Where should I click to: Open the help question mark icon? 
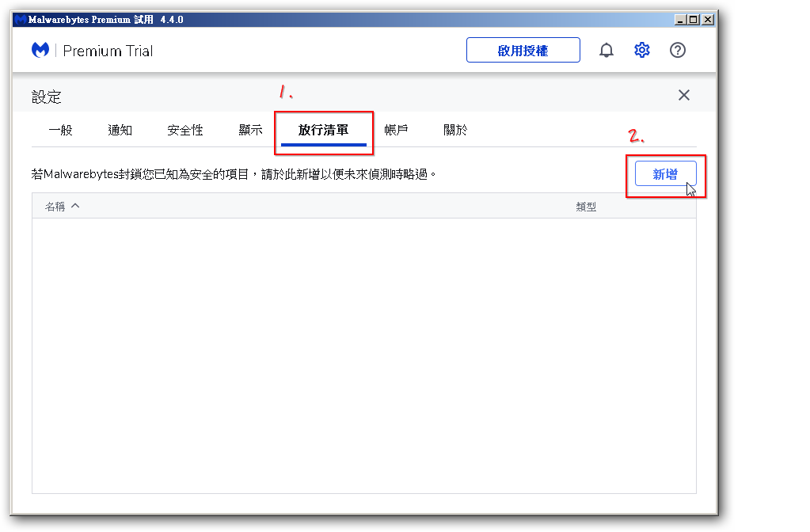(x=677, y=51)
